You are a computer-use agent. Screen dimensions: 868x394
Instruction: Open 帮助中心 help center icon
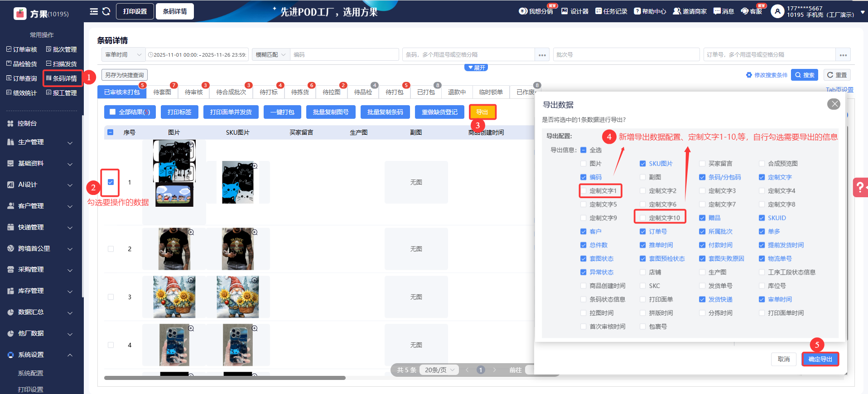(x=637, y=11)
